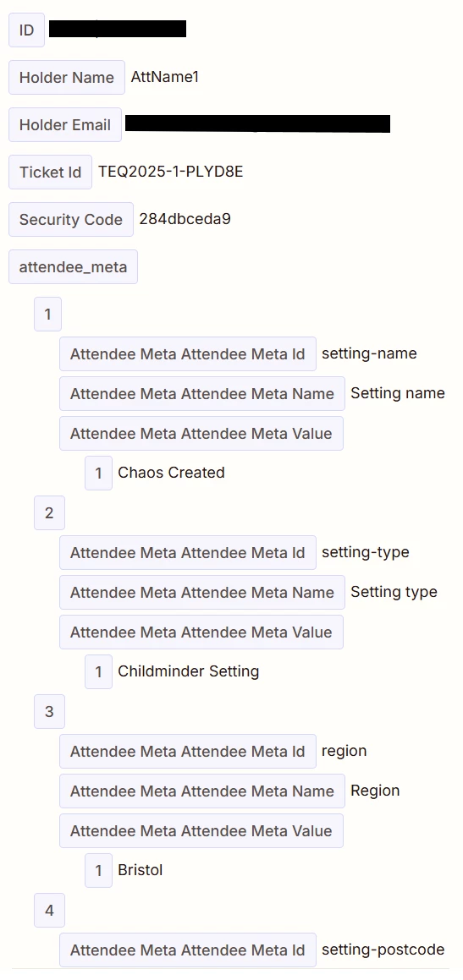Click Attendee Meta Id pill beside setting-type
Image resolution: width=463 pixels, height=980 pixels.
188,552
